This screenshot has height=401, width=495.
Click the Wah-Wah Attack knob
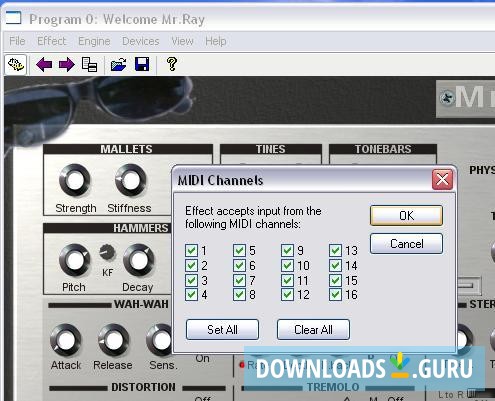pos(66,340)
